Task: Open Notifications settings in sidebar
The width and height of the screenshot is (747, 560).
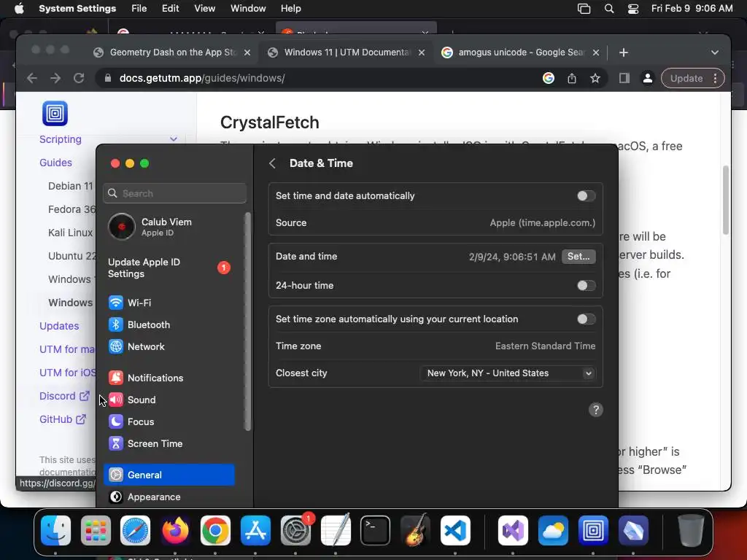Action: pos(169,378)
